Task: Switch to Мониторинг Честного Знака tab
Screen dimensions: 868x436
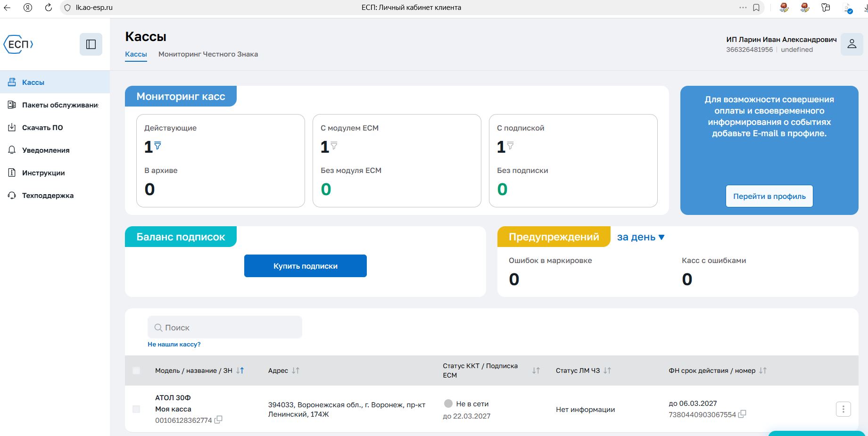Action: coord(208,54)
